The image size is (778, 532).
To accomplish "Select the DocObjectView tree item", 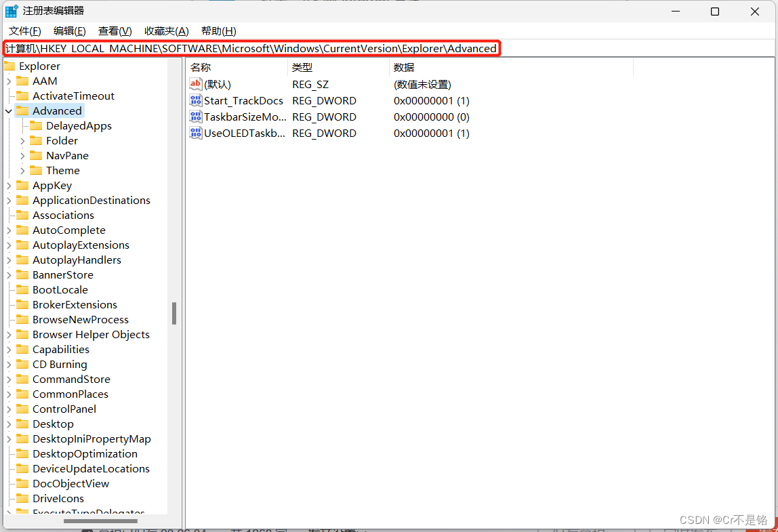I will [70, 483].
